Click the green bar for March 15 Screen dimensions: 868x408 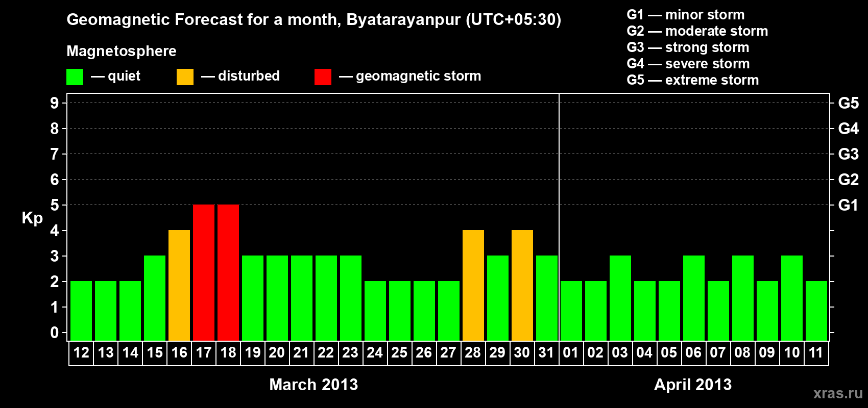[x=155, y=298]
